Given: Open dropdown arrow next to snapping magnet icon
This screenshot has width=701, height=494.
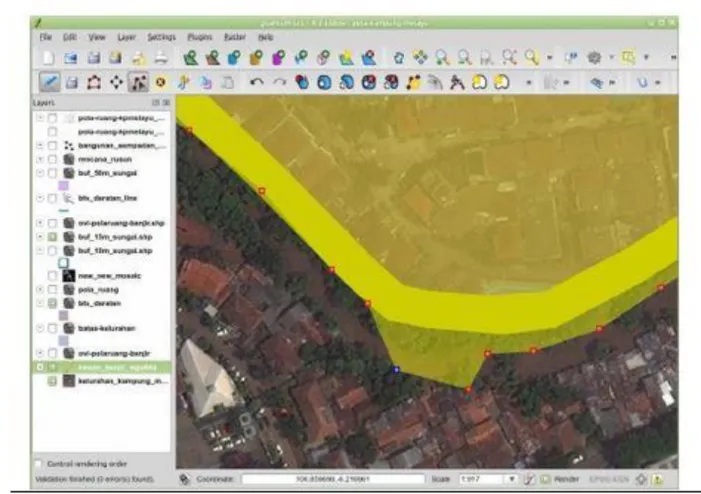Looking at the screenshot, I should click(658, 83).
